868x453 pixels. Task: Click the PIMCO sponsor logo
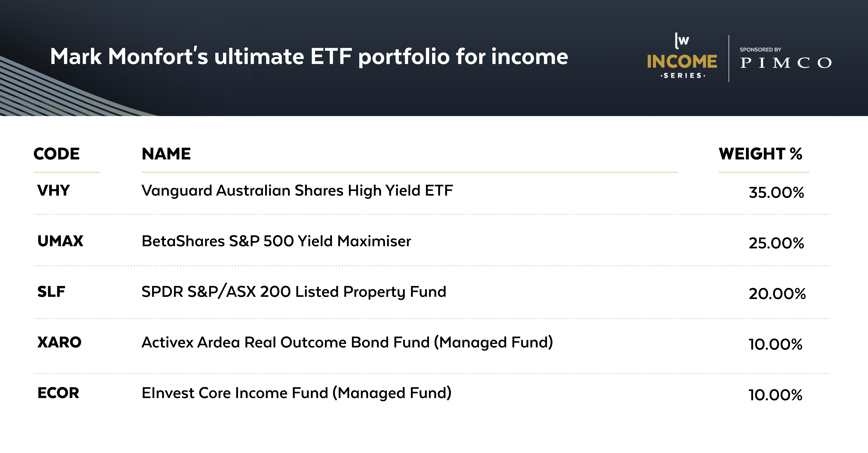tap(785, 63)
